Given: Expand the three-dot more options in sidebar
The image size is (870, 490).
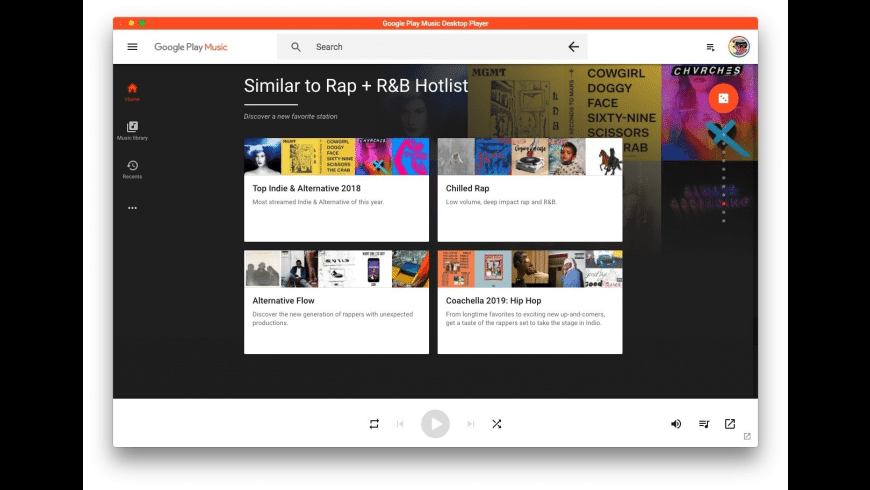Looking at the screenshot, I should point(132,208).
